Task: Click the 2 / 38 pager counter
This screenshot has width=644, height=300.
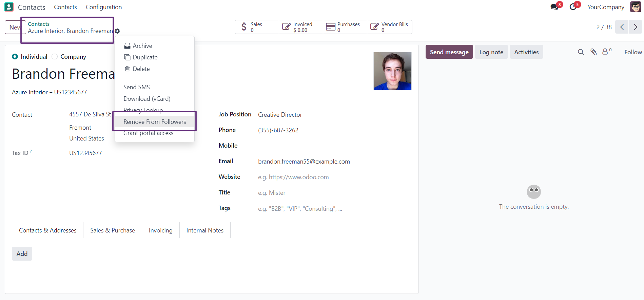Action: tap(604, 27)
